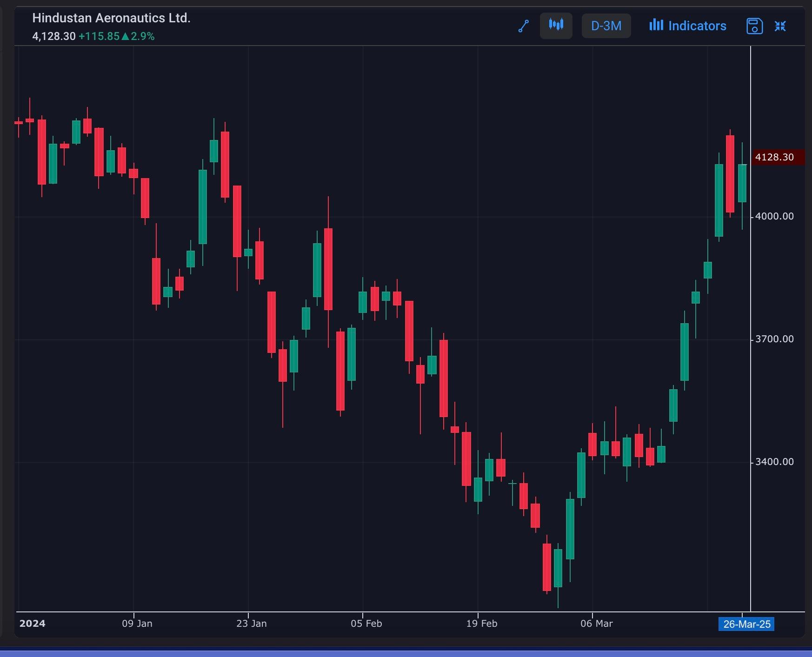Click the 4,128.30 price in header
812x657 pixels.
54,36
